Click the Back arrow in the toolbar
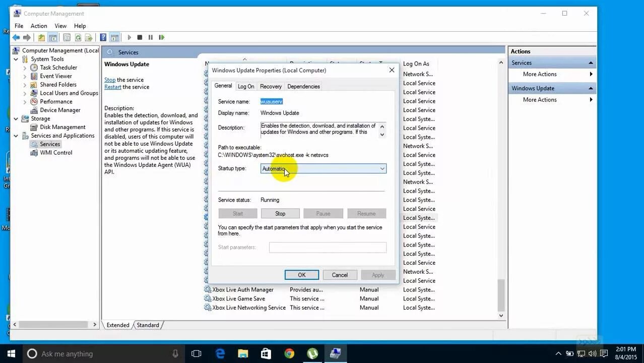 click(x=16, y=37)
